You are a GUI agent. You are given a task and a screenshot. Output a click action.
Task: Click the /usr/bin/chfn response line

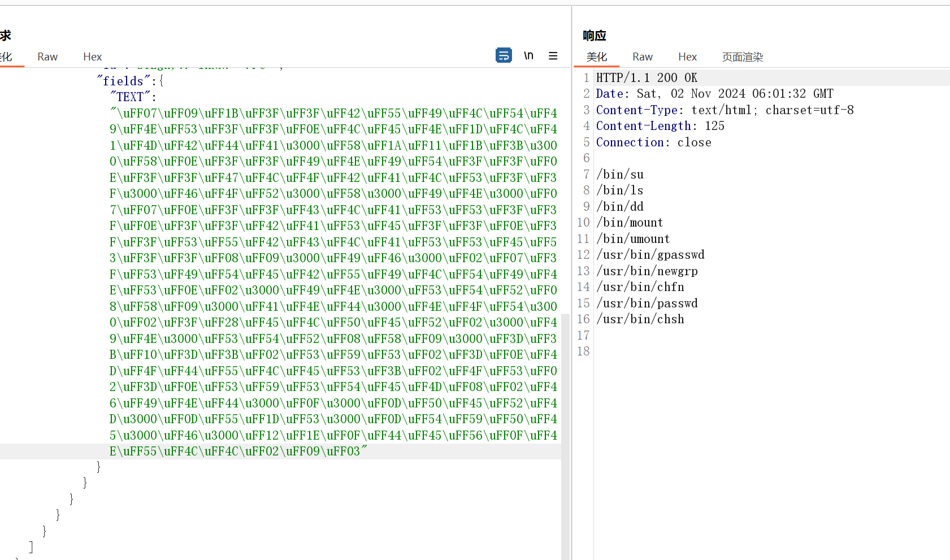coord(640,286)
